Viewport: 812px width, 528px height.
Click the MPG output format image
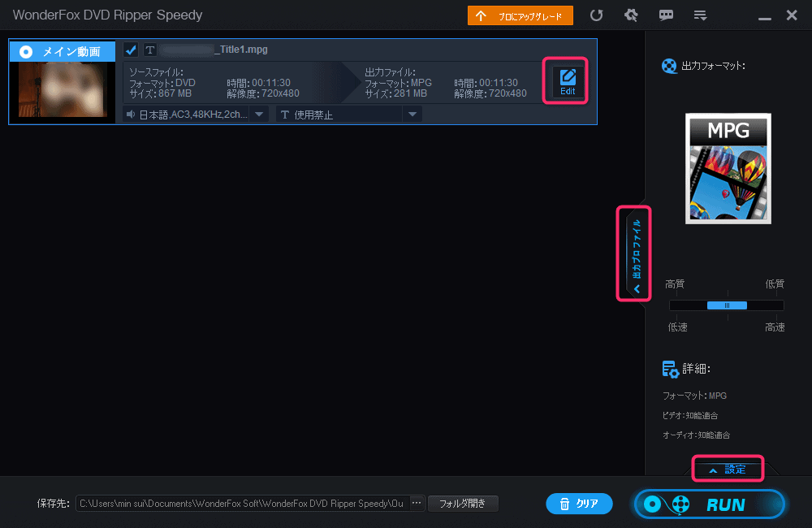pyautogui.click(x=728, y=169)
